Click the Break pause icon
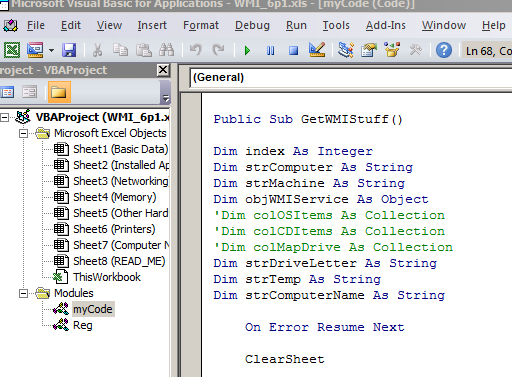Image resolution: width=512 pixels, height=377 pixels. [271, 51]
